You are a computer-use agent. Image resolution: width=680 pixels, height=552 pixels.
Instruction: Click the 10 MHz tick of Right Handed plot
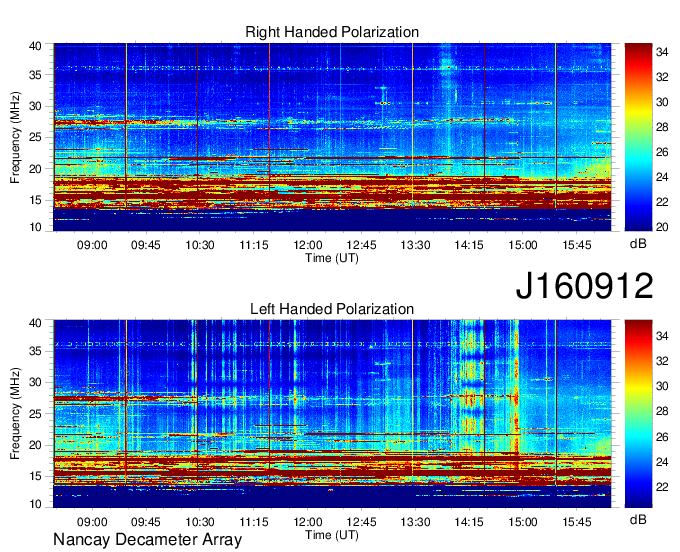click(x=35, y=227)
